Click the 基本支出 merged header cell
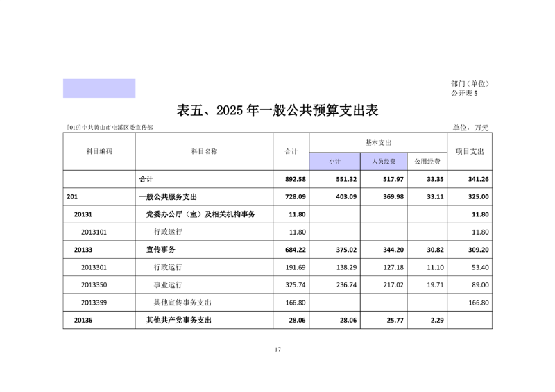 point(378,142)
